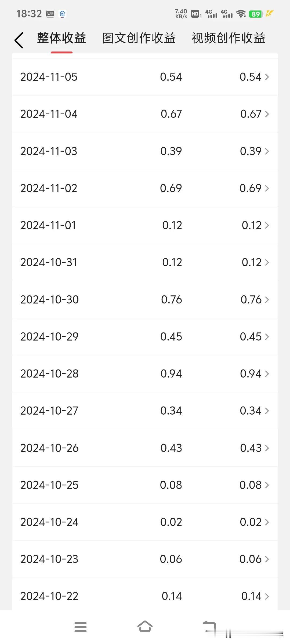Viewport: 290px width, 644px height.
Task: Tap the Wi-Fi status icon
Action: (x=241, y=14)
